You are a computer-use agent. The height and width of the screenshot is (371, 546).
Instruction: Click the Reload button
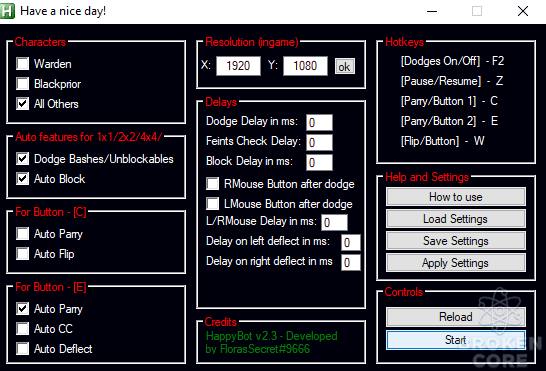point(456,317)
